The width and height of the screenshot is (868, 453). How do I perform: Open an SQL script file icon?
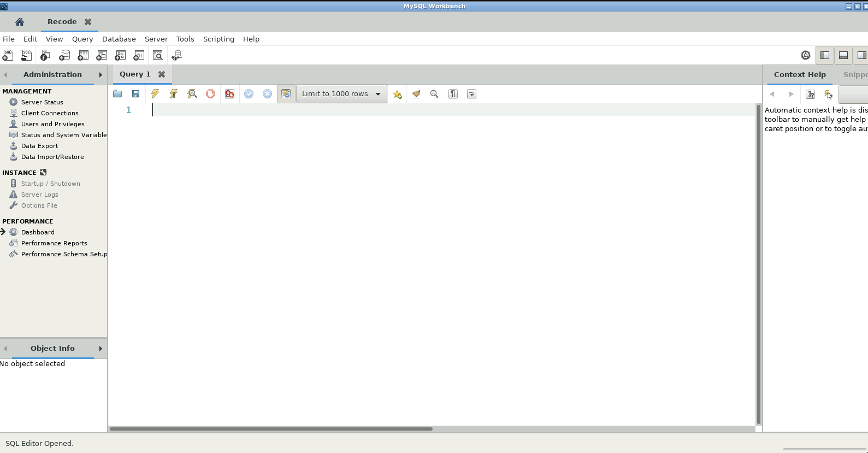26,55
